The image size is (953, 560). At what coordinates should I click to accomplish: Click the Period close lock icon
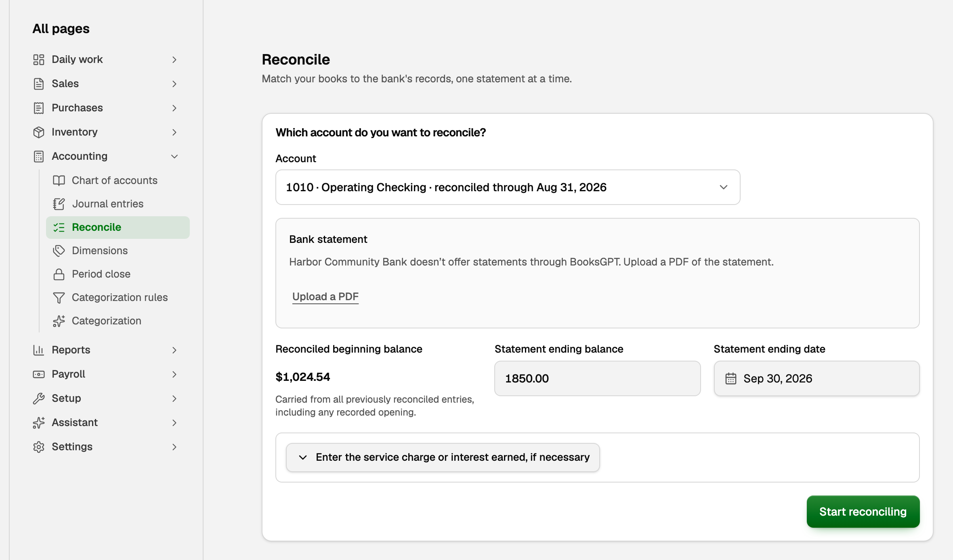click(59, 274)
